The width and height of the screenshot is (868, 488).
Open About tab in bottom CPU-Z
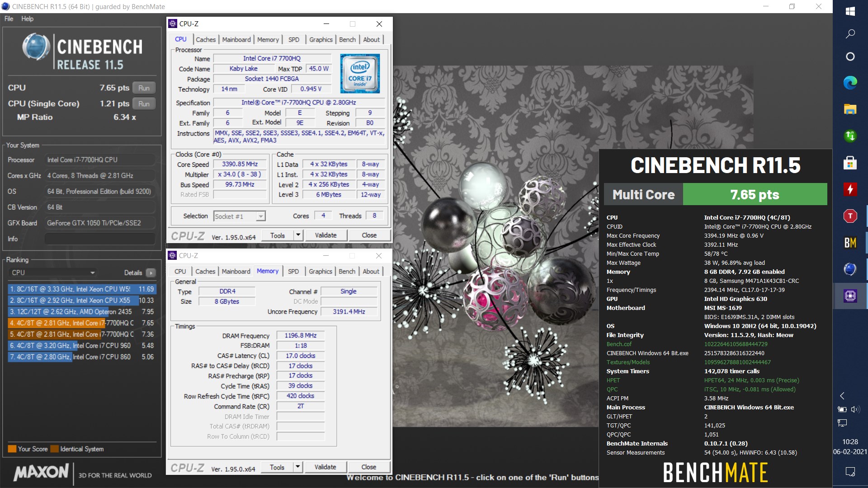pyautogui.click(x=371, y=271)
